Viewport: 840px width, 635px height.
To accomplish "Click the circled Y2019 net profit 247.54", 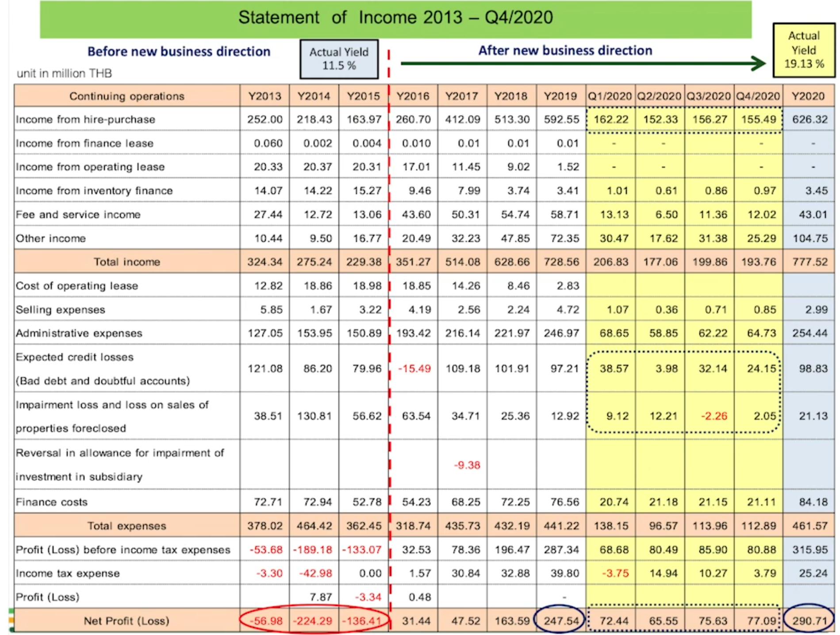I will pyautogui.click(x=561, y=621).
